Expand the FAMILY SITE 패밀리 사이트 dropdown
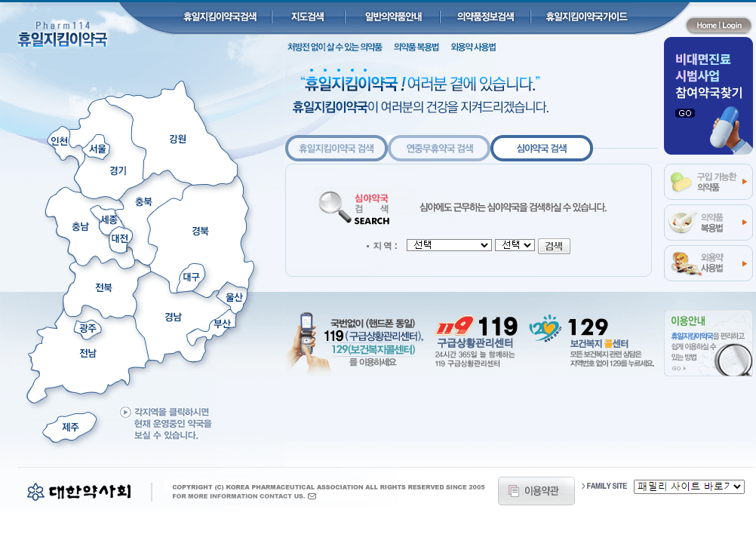Image resolution: width=756 pixels, height=534 pixels. tap(687, 486)
